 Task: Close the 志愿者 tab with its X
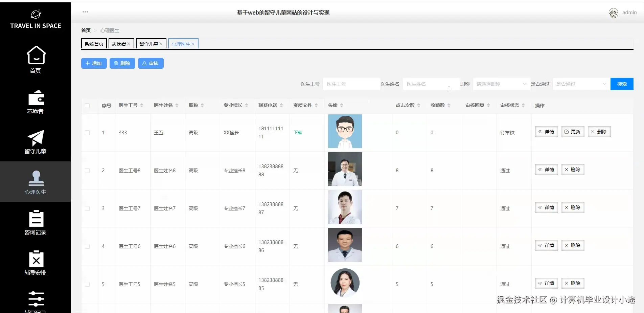[129, 44]
